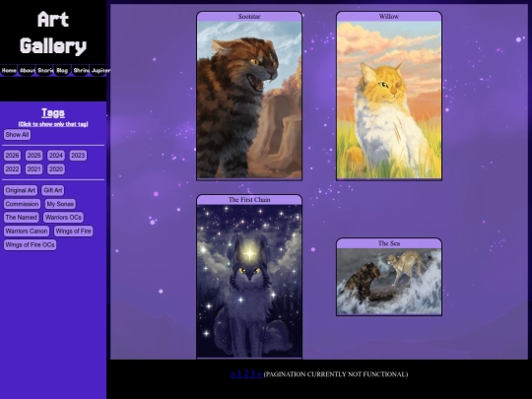Go to next page with » link
This screenshot has height=399, width=532.
259,374
